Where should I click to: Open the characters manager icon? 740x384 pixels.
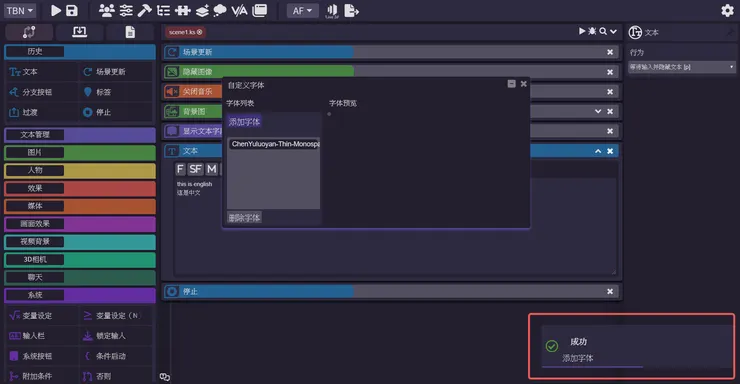107,10
